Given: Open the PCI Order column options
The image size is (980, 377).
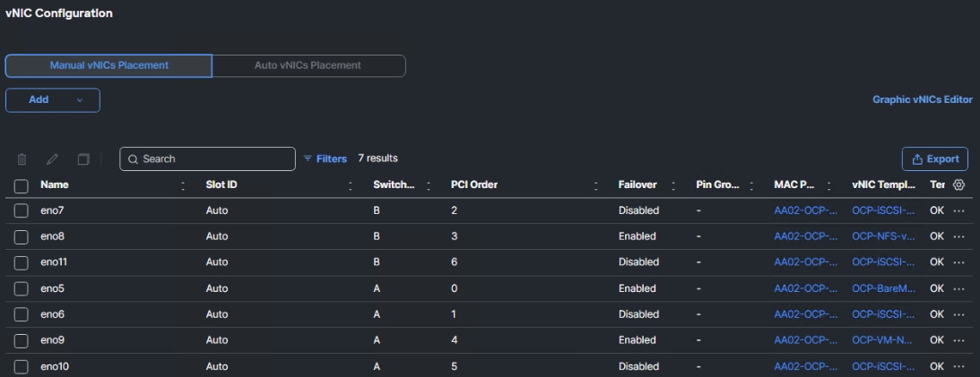Looking at the screenshot, I should (x=596, y=185).
